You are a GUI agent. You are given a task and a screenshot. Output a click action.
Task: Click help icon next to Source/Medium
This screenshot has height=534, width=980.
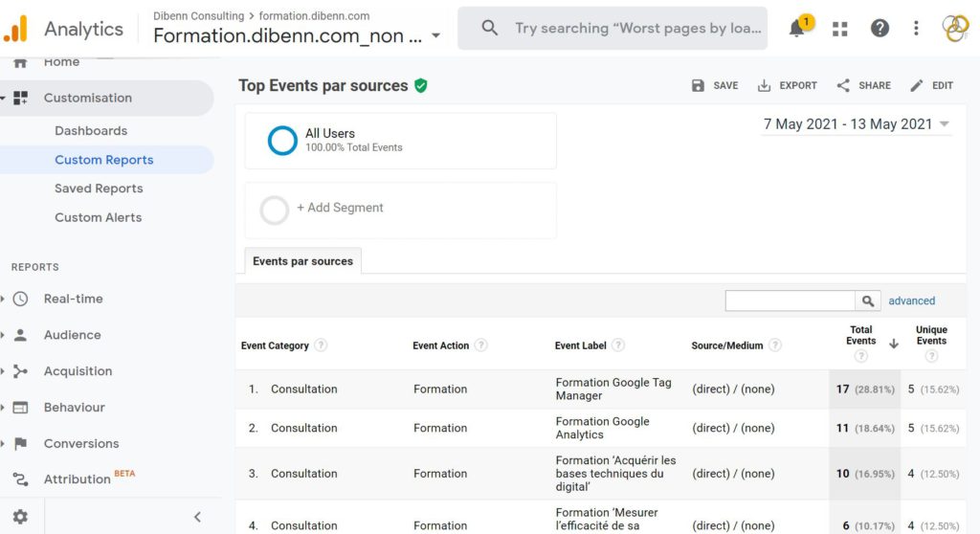tap(775, 345)
